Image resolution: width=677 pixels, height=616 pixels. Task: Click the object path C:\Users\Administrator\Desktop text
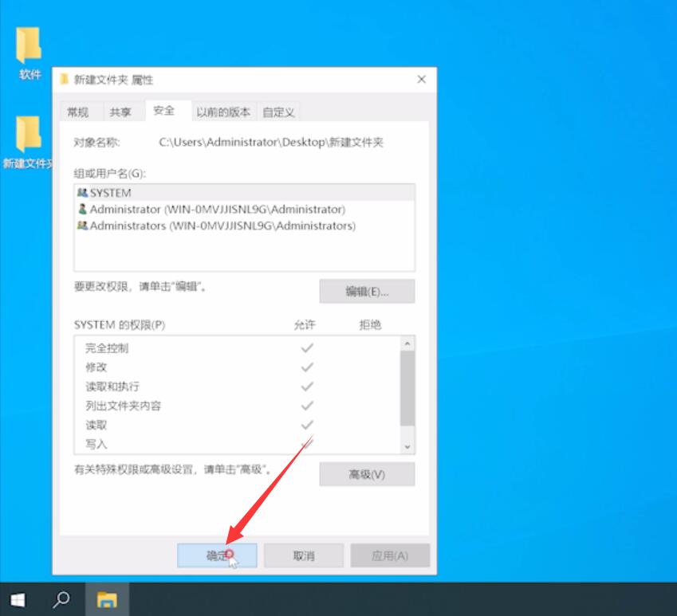271,143
